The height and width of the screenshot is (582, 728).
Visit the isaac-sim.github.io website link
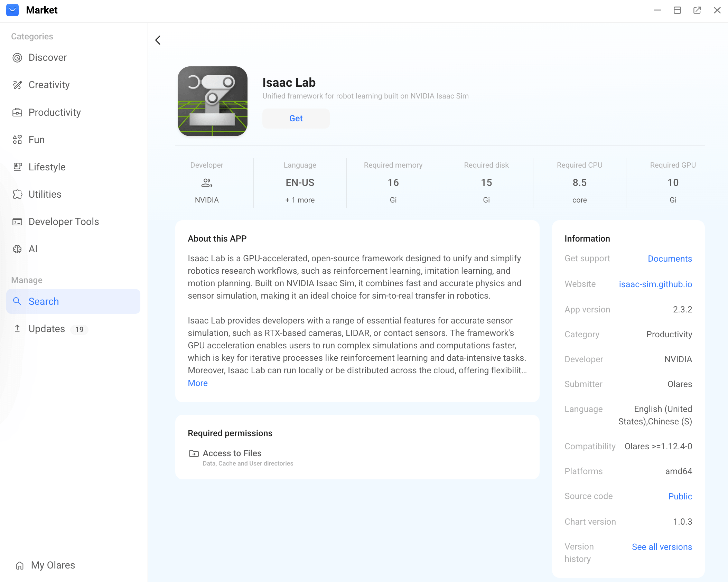[655, 284]
